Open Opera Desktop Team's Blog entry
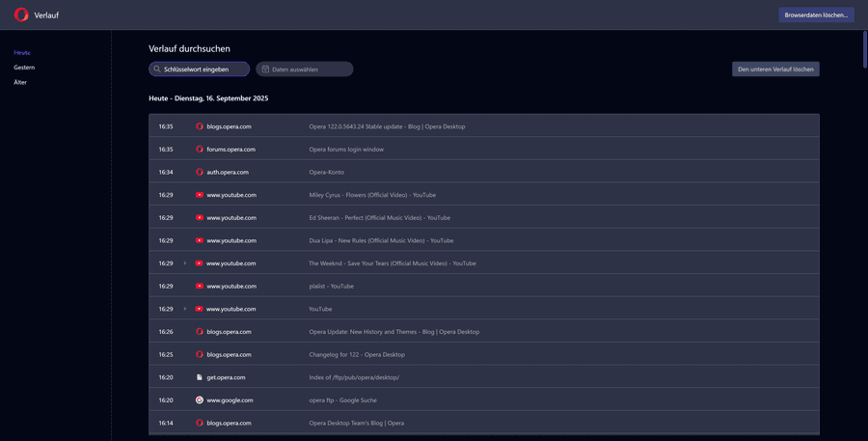The image size is (868, 441). click(357, 423)
